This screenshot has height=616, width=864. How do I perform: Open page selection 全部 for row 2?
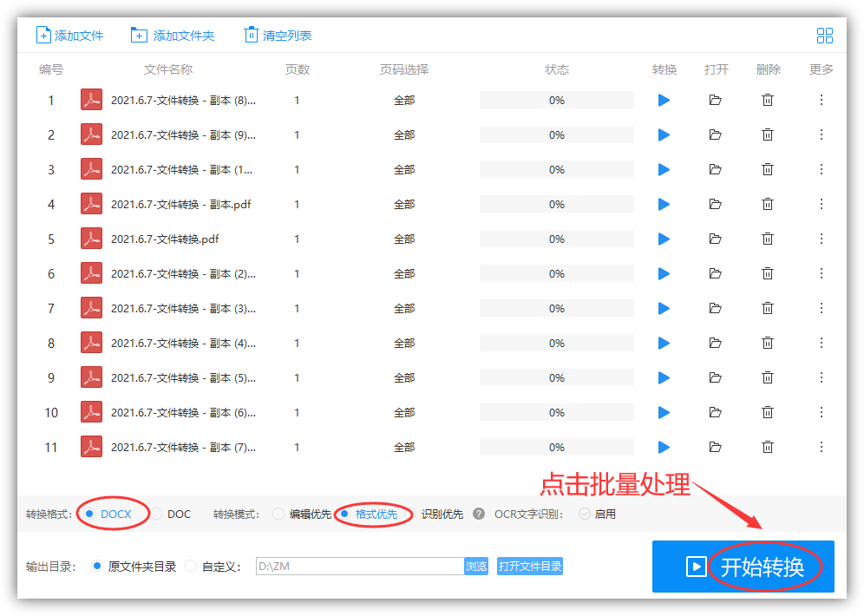pyautogui.click(x=404, y=135)
